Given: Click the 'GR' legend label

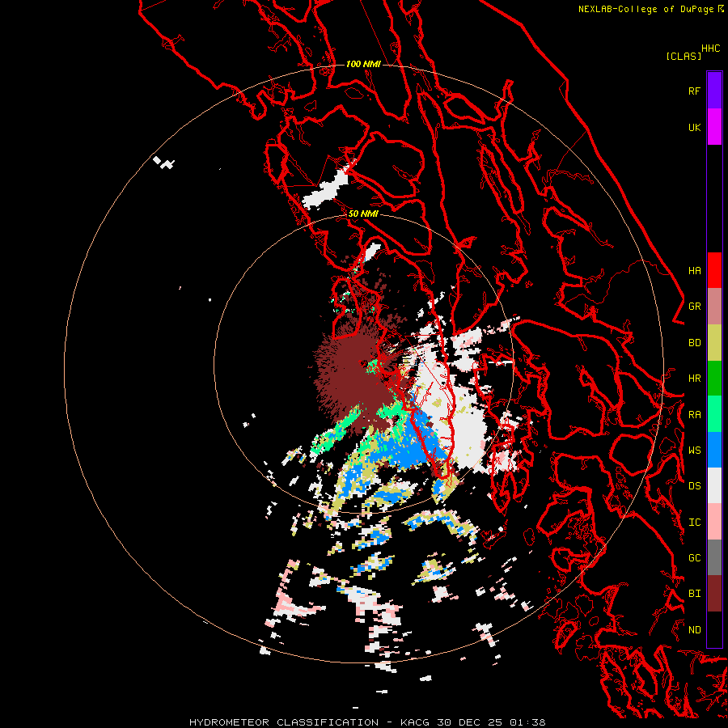Looking at the screenshot, I should pyautogui.click(x=695, y=307).
